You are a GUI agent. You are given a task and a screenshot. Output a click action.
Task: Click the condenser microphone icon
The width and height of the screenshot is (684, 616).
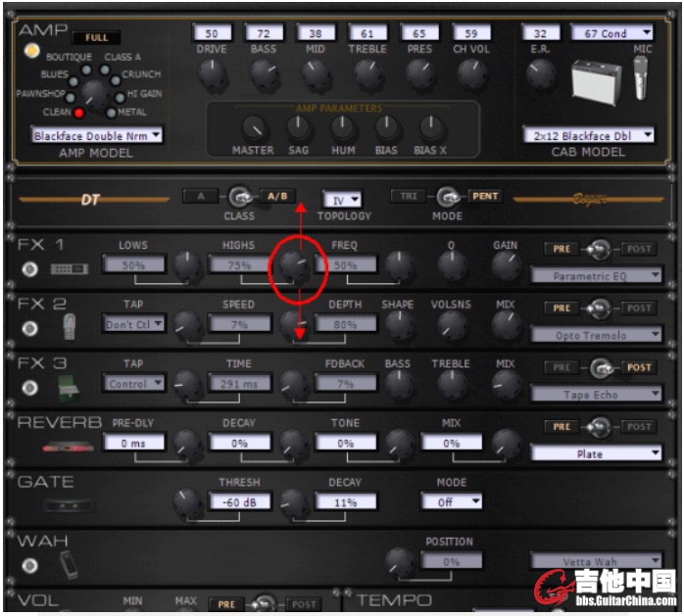coord(640,78)
